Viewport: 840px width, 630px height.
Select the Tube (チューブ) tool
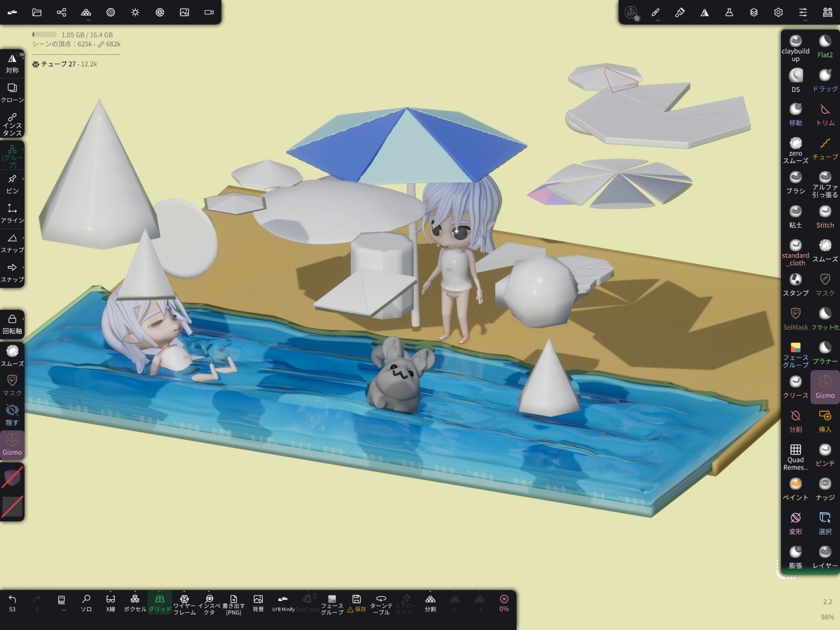tap(825, 148)
